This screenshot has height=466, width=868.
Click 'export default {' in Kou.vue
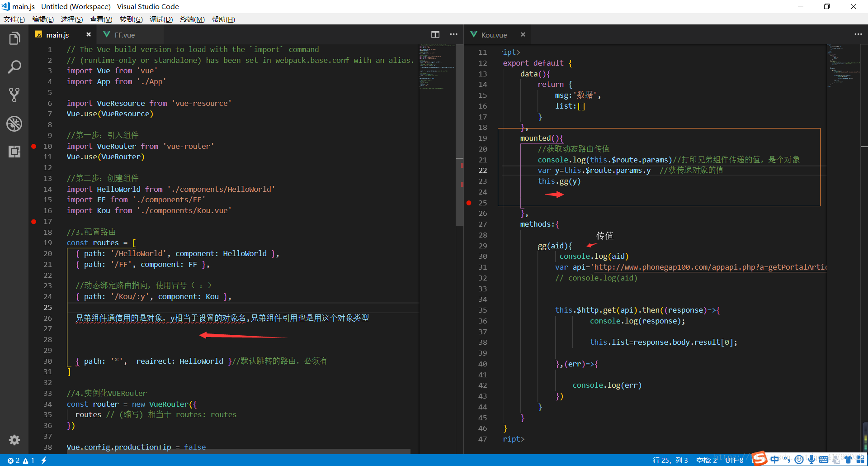538,63
